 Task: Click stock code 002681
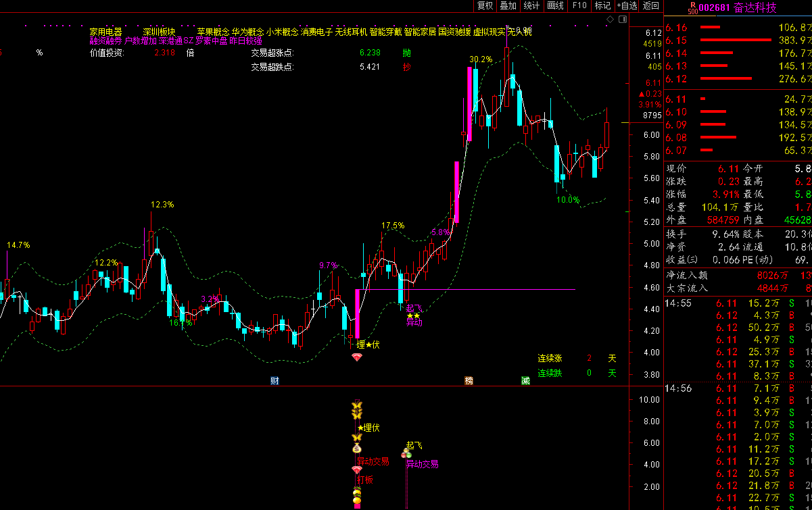[x=714, y=8]
